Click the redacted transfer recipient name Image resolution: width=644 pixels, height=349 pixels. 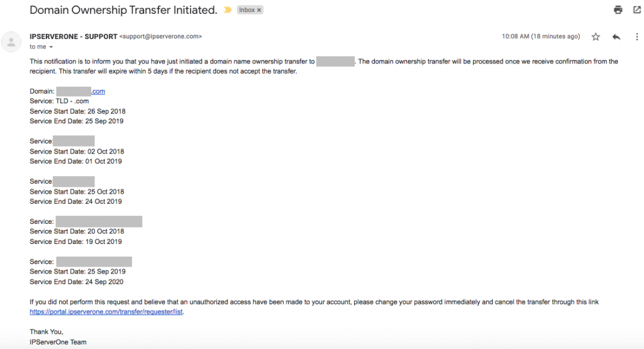[335, 62]
